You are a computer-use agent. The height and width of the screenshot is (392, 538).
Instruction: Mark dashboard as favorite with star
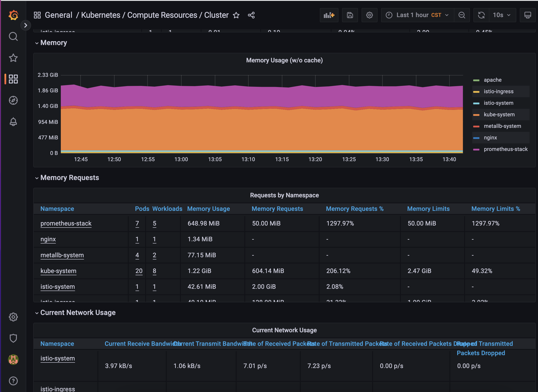pos(236,15)
